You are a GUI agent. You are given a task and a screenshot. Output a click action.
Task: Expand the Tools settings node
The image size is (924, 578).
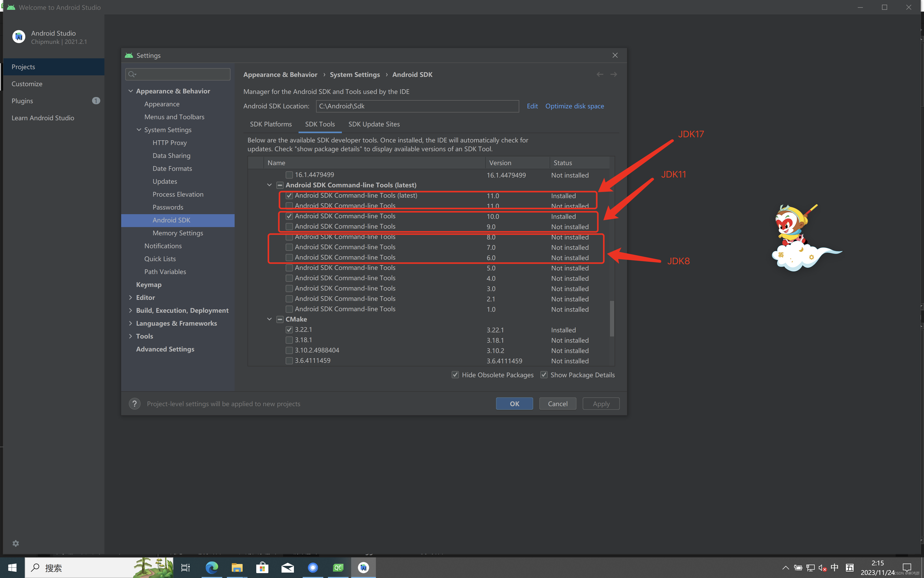[x=130, y=336]
